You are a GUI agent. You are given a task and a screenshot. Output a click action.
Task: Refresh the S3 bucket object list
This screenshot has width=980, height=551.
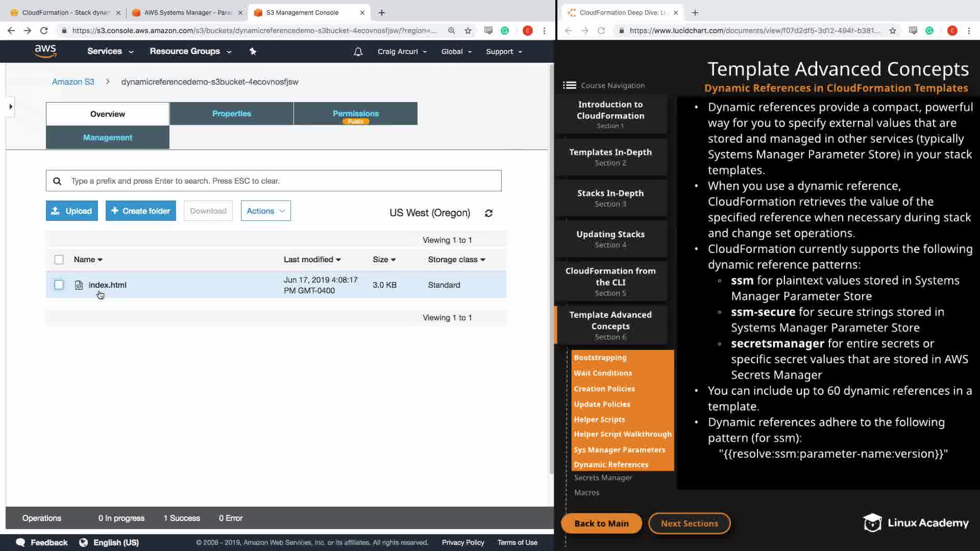(x=488, y=213)
